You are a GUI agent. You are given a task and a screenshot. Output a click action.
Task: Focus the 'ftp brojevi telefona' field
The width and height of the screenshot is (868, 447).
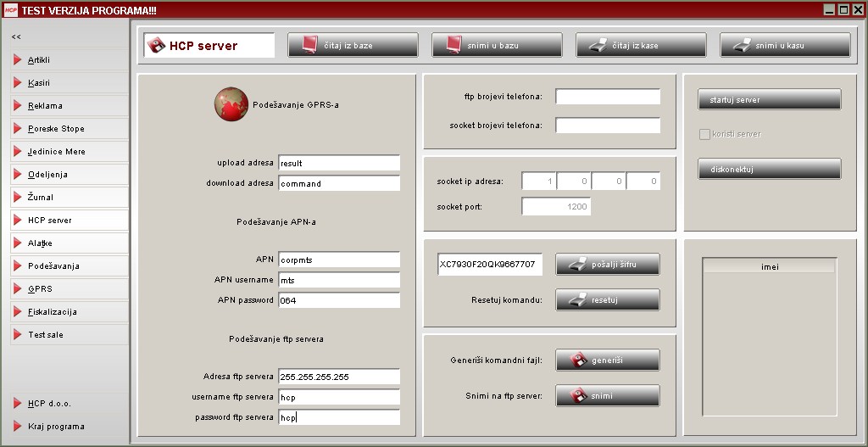[x=607, y=97]
